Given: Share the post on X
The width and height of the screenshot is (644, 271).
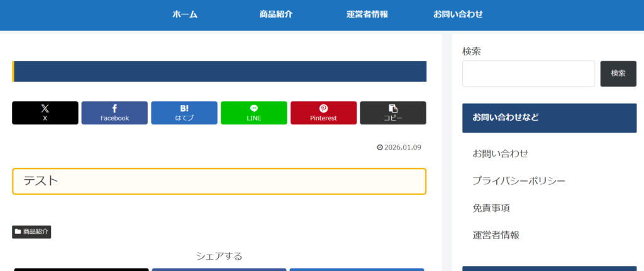Looking at the screenshot, I should (45, 113).
